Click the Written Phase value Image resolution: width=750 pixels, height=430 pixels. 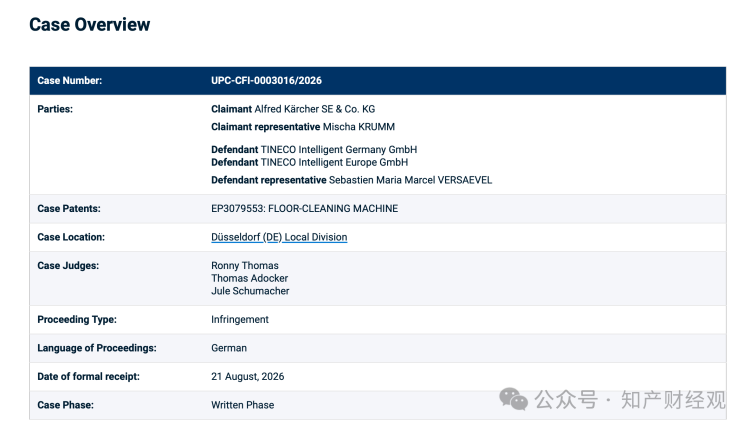243,405
